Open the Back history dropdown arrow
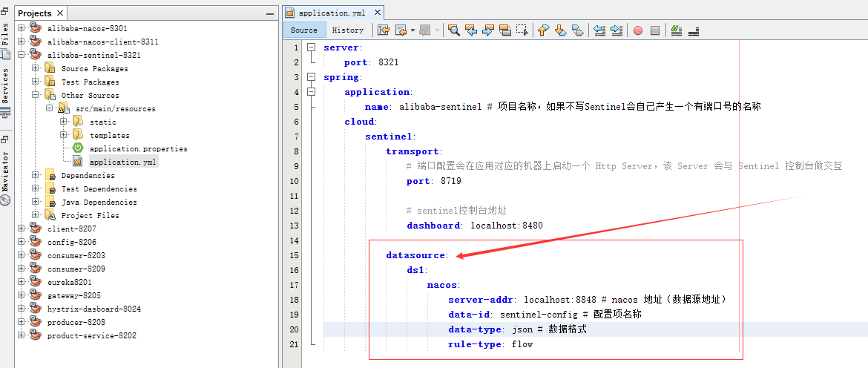The height and width of the screenshot is (368, 868). [412, 30]
